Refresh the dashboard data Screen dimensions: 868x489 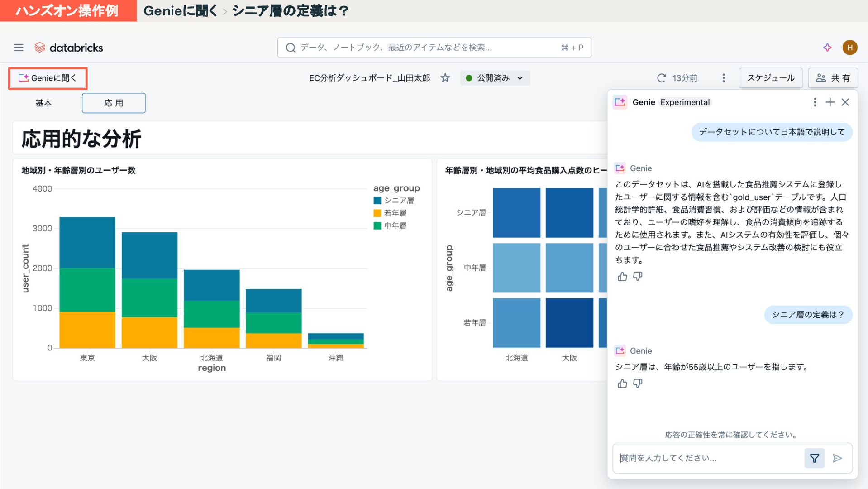point(661,78)
